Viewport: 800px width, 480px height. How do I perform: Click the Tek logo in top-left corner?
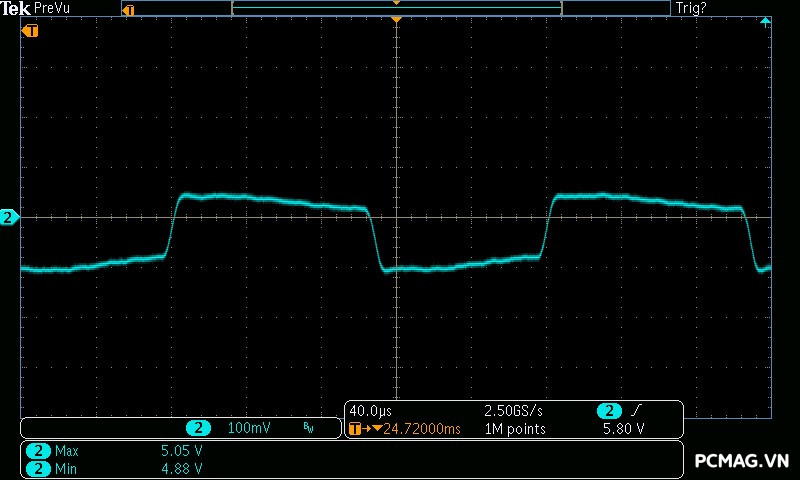[17, 8]
